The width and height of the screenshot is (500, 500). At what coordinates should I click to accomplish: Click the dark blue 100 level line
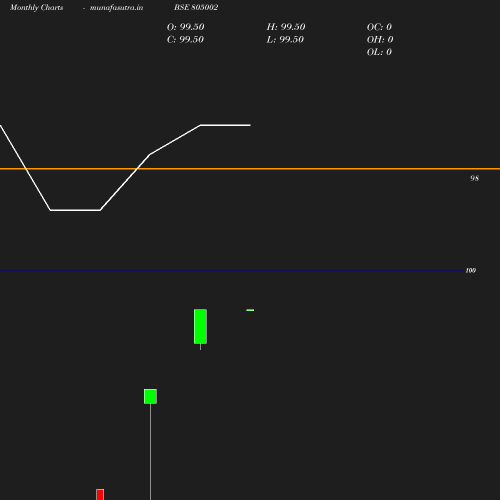point(232,271)
